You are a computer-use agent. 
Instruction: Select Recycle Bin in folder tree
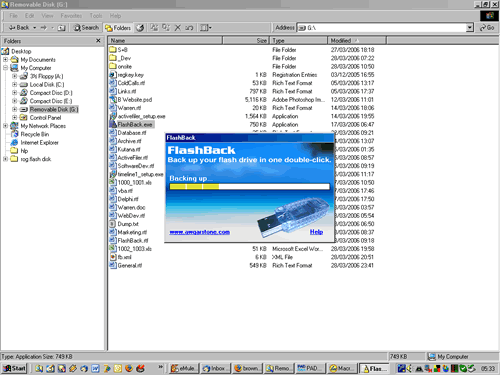click(x=35, y=134)
